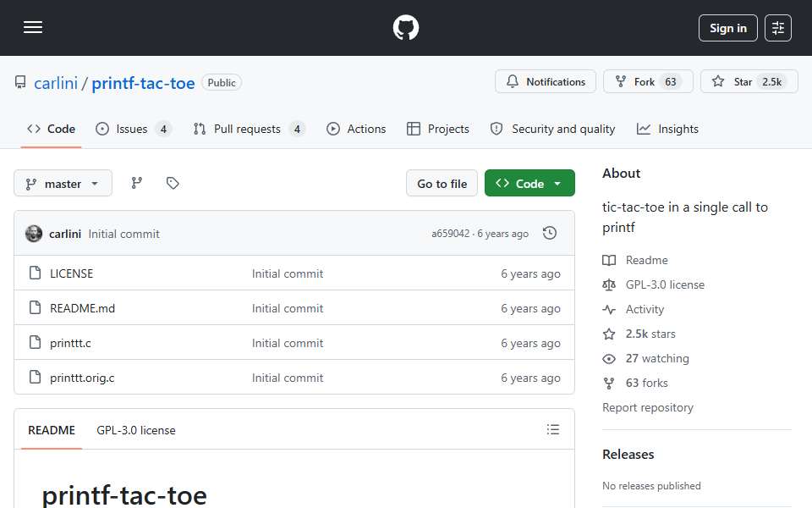Screen dimensions: 812x508
Task: Open Initial commit link in README.md row
Action: coord(288,308)
